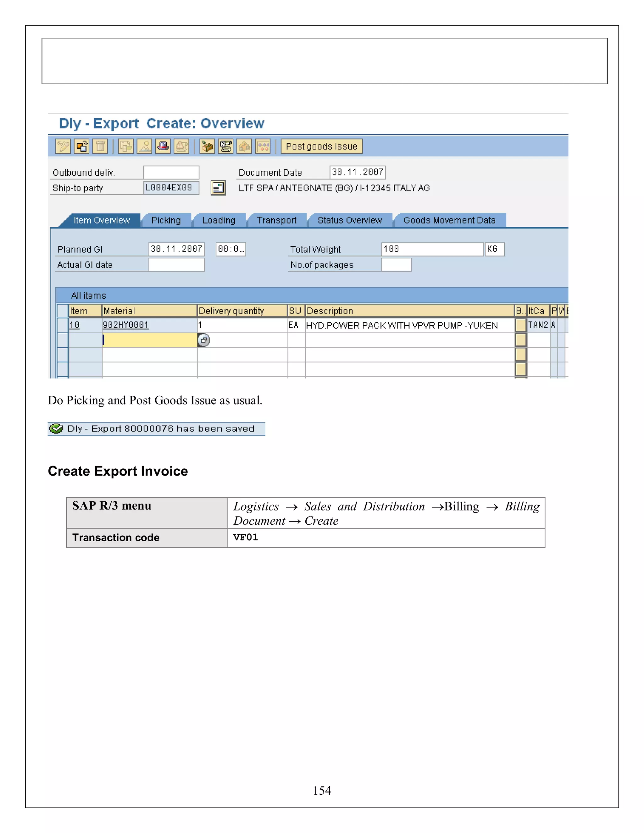Toggle the batch split box in item 10 row
This screenshot has height=833, width=644.
[520, 325]
